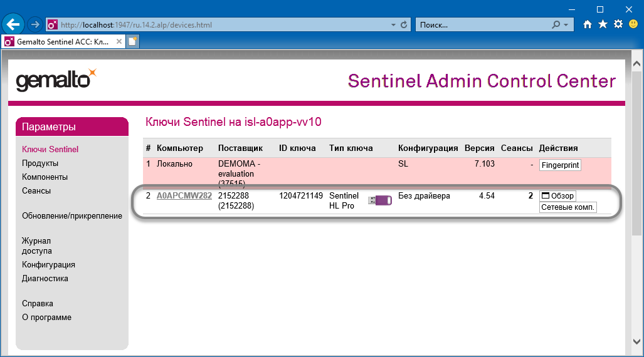Screen dimensions: 644x357
Task: Close the Gemalto Sentinel ACC tab
Action: [x=119, y=41]
